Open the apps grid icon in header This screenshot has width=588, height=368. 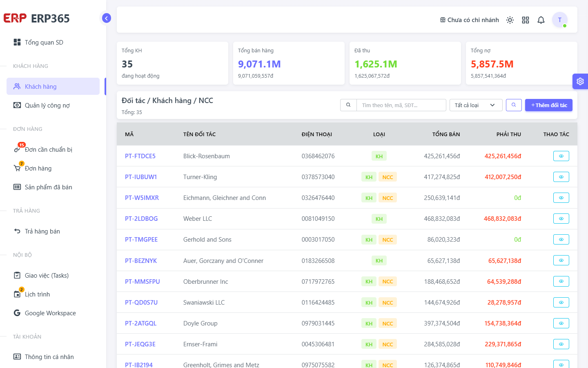(526, 20)
